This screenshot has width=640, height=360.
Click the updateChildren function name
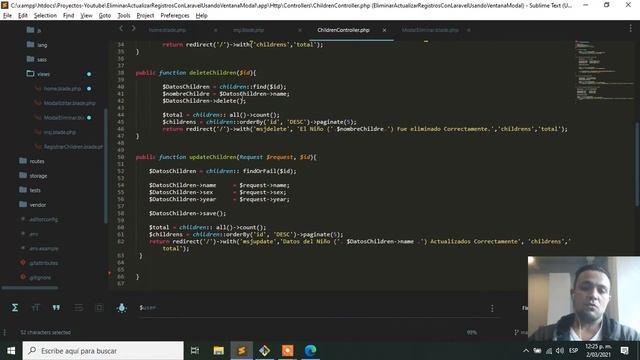[x=213, y=157]
